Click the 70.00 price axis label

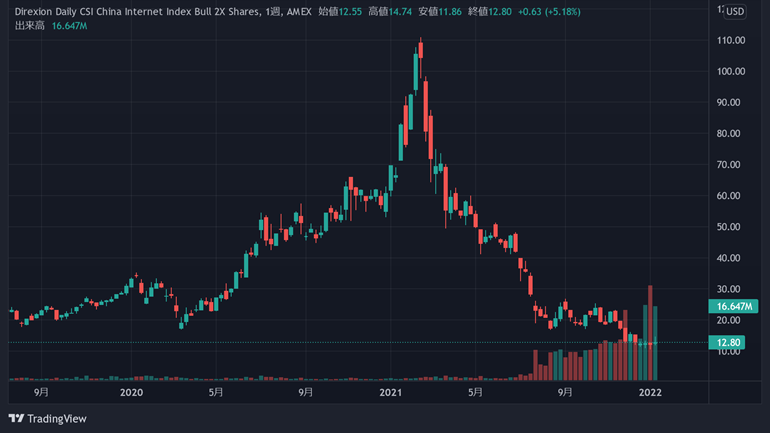(728, 164)
